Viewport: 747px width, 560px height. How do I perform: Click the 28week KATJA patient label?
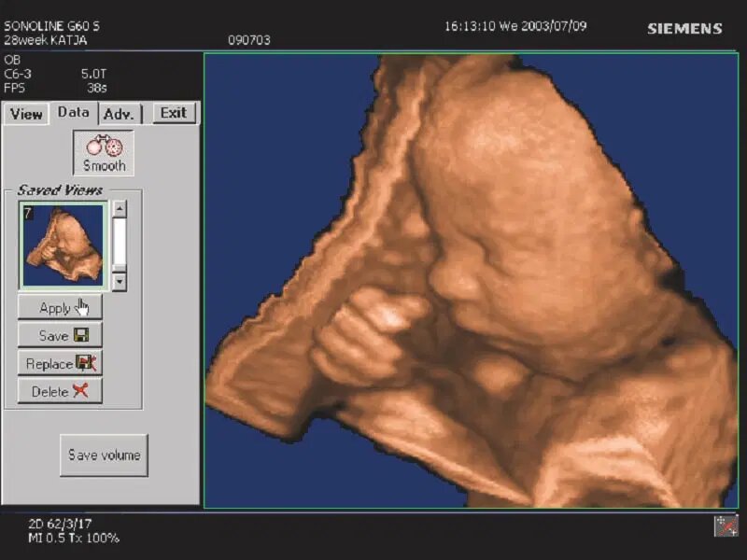pos(47,41)
